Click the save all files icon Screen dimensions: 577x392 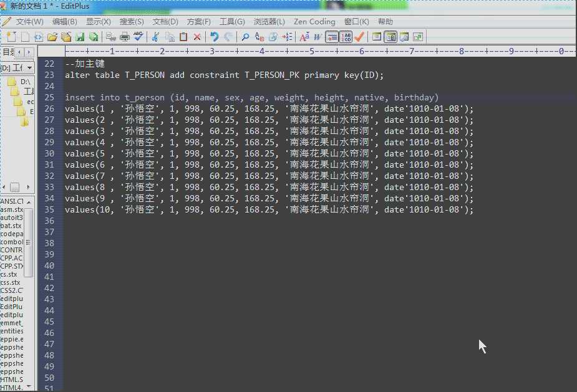(x=94, y=37)
